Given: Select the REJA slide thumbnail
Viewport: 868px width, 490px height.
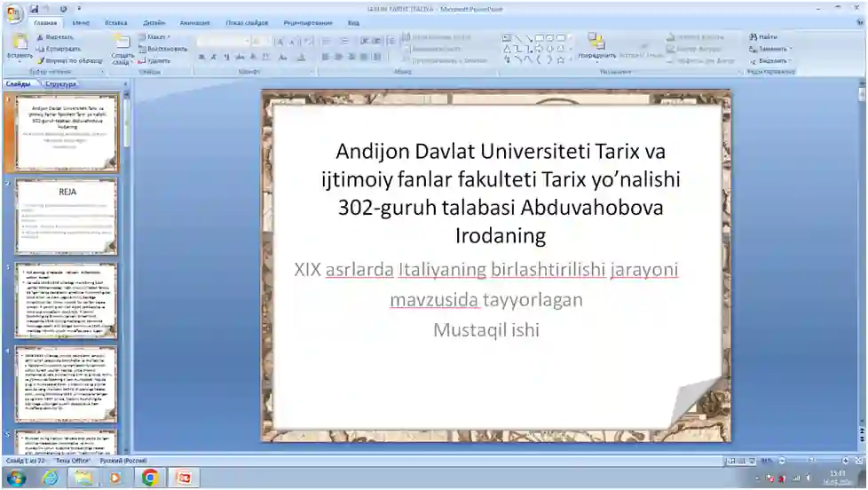Looking at the screenshot, I should (66, 217).
